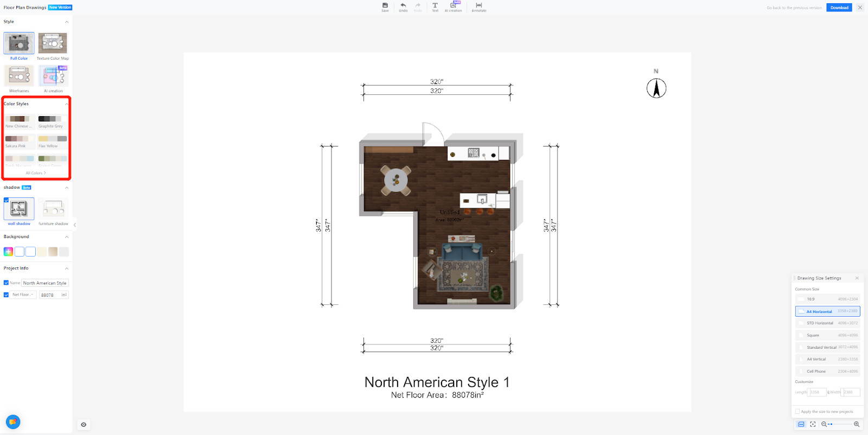Choose the Square drawing size option
This screenshot has width=868, height=435.
click(x=827, y=335)
